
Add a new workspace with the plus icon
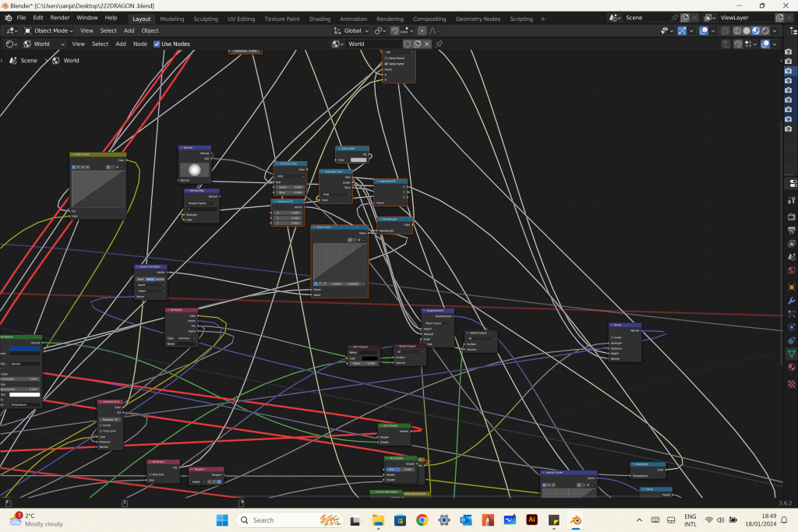tap(543, 19)
